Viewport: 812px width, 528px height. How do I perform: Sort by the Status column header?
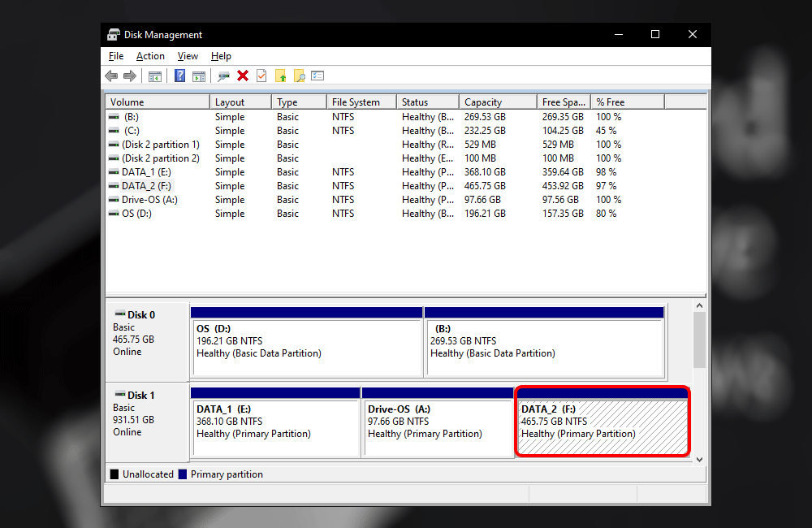[428, 102]
